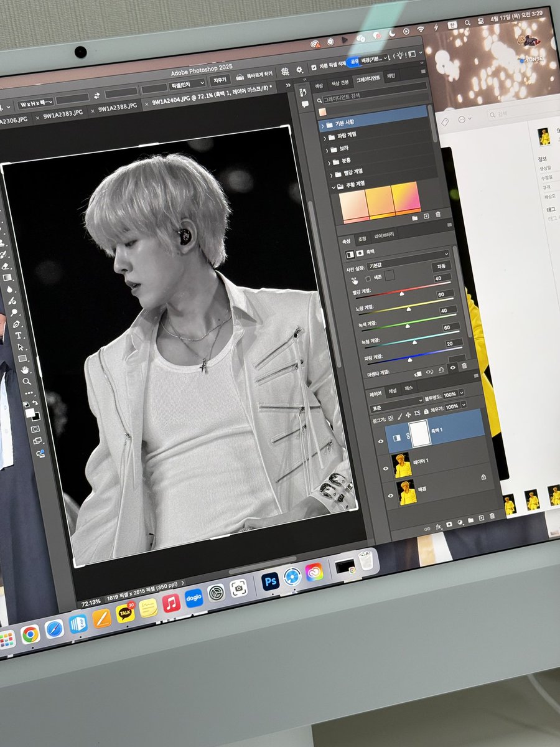The width and height of the screenshot is (560, 747).
Task: Hide the 흑백 1 layer
Action: (381, 441)
